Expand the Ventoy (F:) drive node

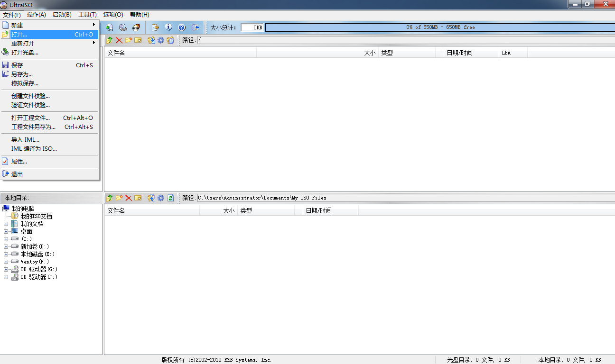[x=6, y=262]
